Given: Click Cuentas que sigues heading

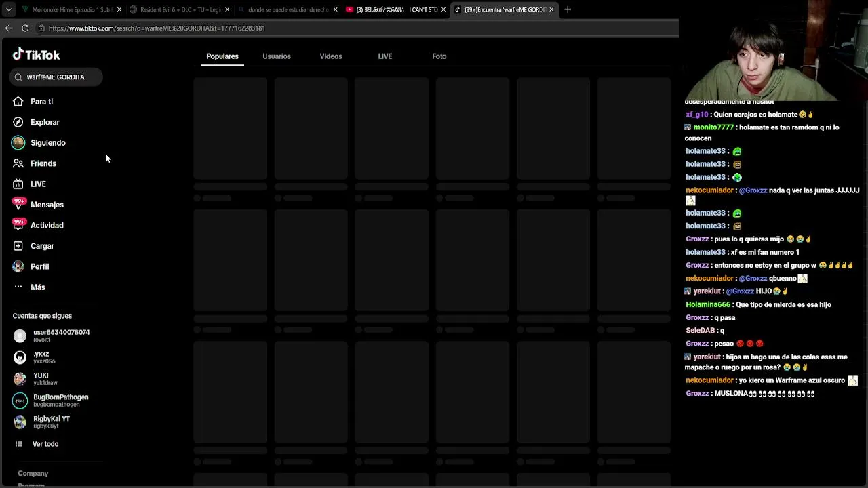Looking at the screenshot, I should pyautogui.click(x=42, y=316).
